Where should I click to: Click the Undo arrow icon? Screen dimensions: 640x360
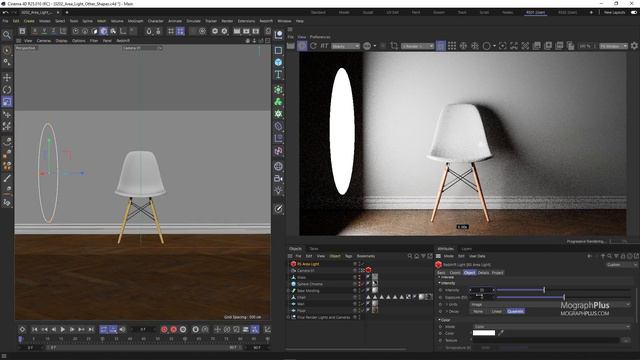pos(5,13)
